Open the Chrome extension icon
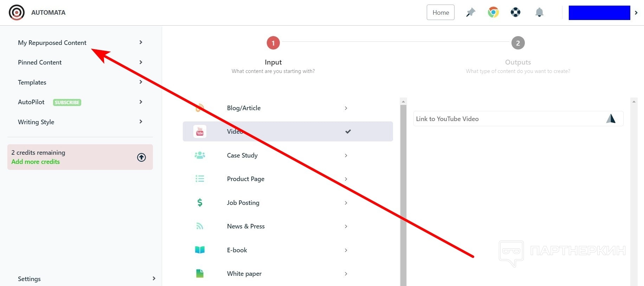 click(x=493, y=13)
